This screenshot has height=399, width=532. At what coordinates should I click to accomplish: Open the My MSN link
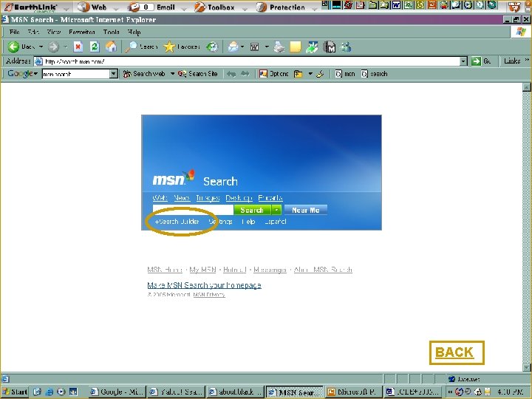(202, 270)
